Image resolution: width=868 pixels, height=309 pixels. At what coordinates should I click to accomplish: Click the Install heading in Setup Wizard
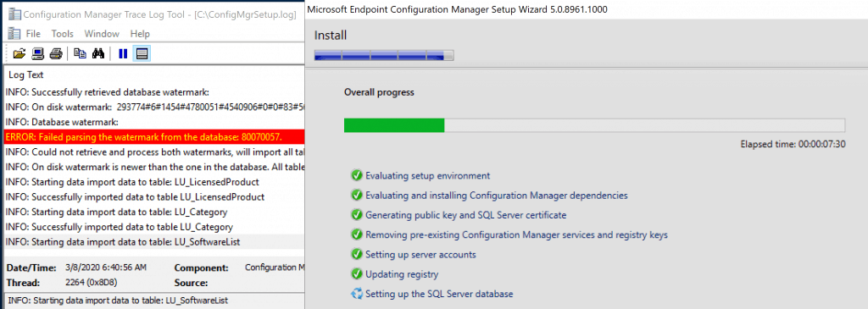(x=331, y=36)
